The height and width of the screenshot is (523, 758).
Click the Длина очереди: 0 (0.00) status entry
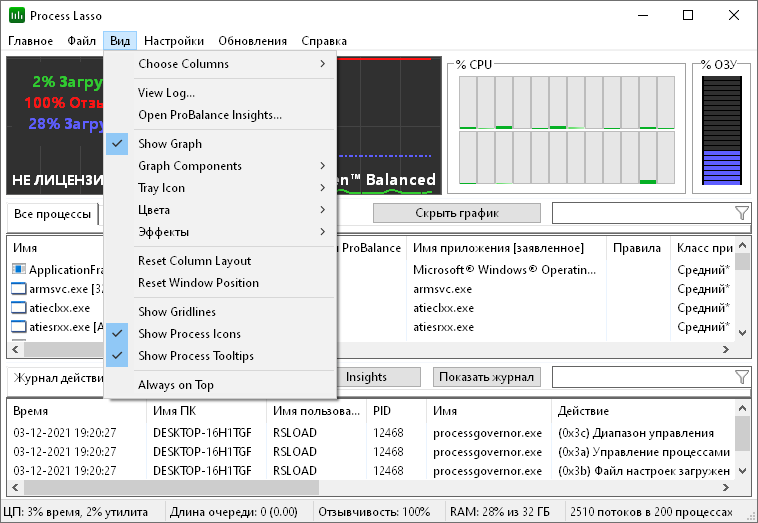coord(233,511)
